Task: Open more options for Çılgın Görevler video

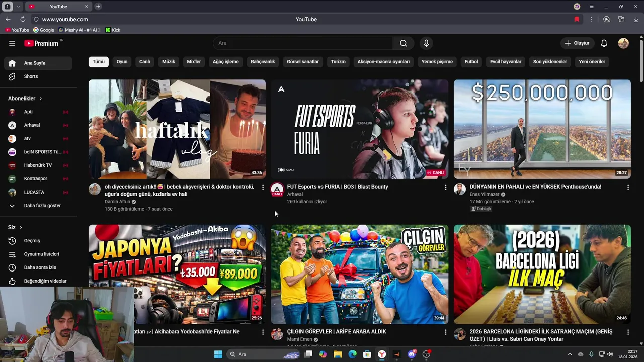Action: [x=445, y=332]
